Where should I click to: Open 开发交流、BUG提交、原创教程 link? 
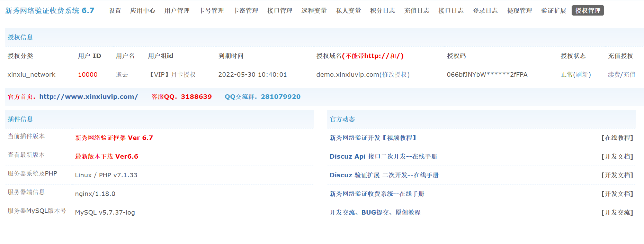375,213
